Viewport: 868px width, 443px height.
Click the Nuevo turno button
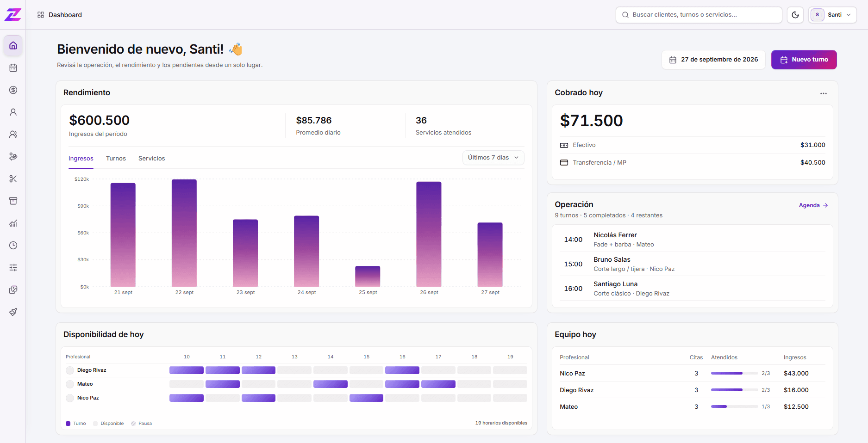804,60
